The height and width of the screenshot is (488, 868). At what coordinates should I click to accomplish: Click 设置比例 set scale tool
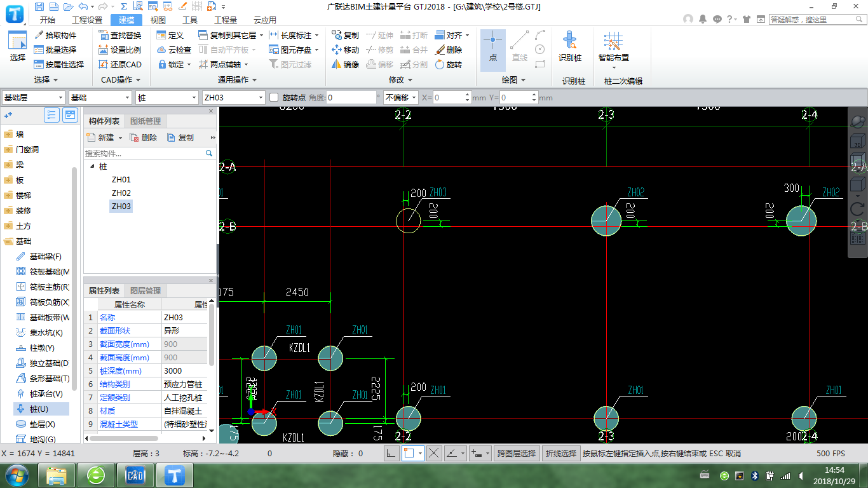120,50
